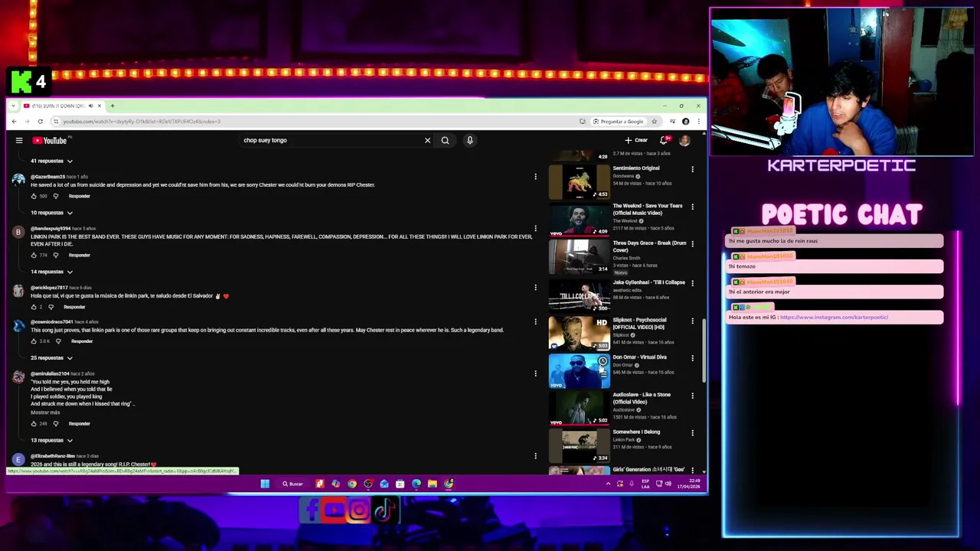Open the tab search dropdown arrow

point(13,106)
